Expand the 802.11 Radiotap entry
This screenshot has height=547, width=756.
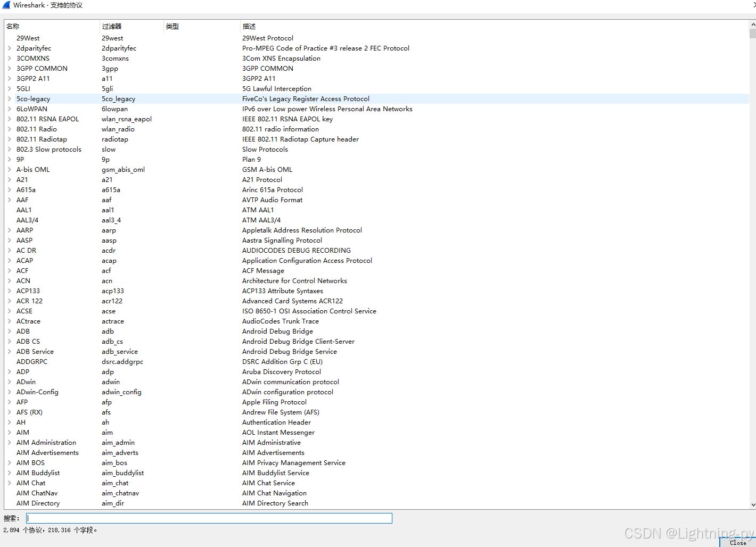click(x=9, y=139)
